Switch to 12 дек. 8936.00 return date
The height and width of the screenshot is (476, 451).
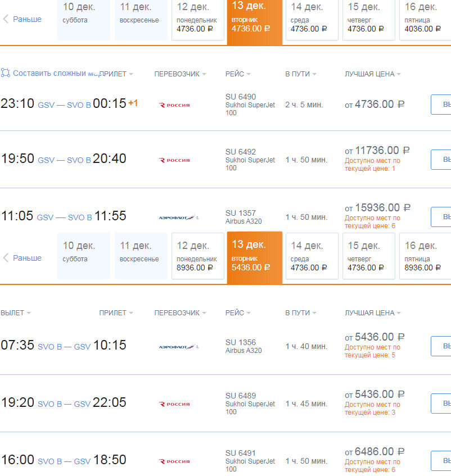(198, 256)
